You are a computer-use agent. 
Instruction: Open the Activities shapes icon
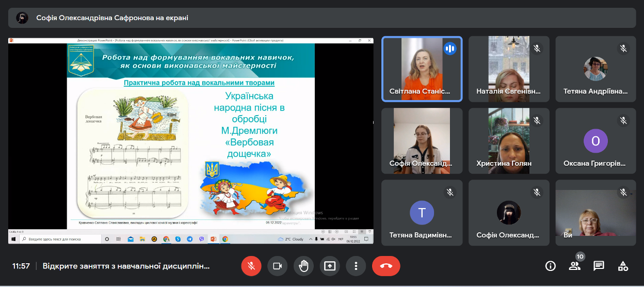[623, 266]
